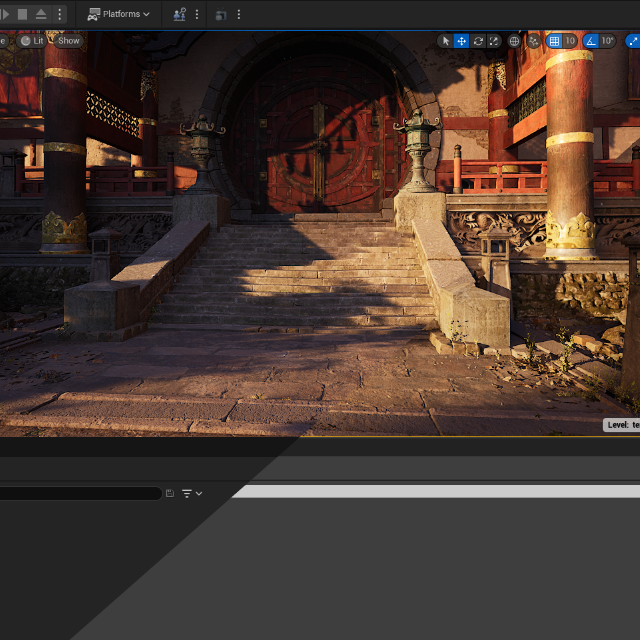Activate the scale gizmo tool
640x640 pixels.
point(494,41)
